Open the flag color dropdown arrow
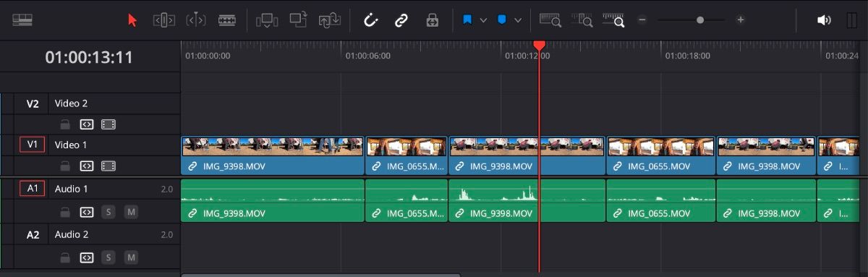 click(484, 20)
